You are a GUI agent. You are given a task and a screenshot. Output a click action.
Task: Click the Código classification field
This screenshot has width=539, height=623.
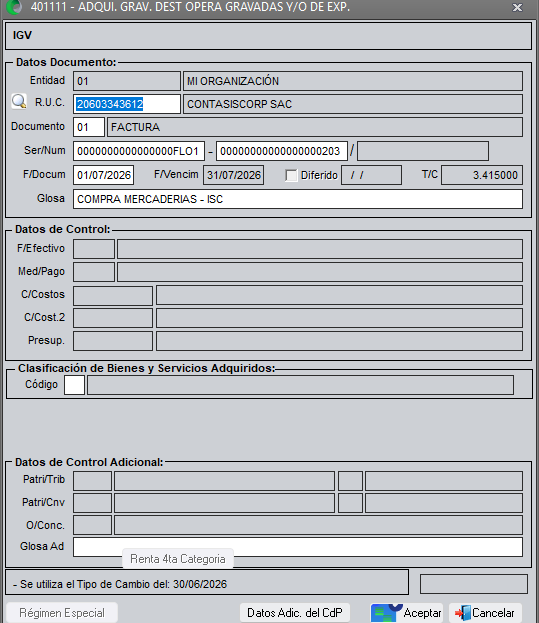(74, 385)
